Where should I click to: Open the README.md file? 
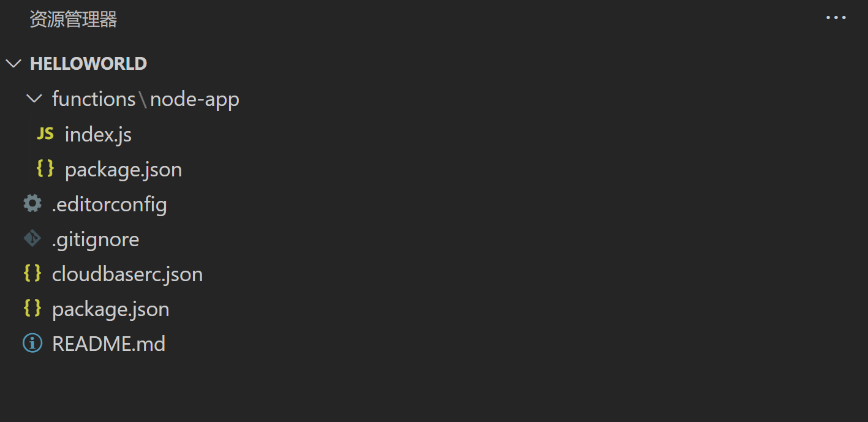click(109, 343)
